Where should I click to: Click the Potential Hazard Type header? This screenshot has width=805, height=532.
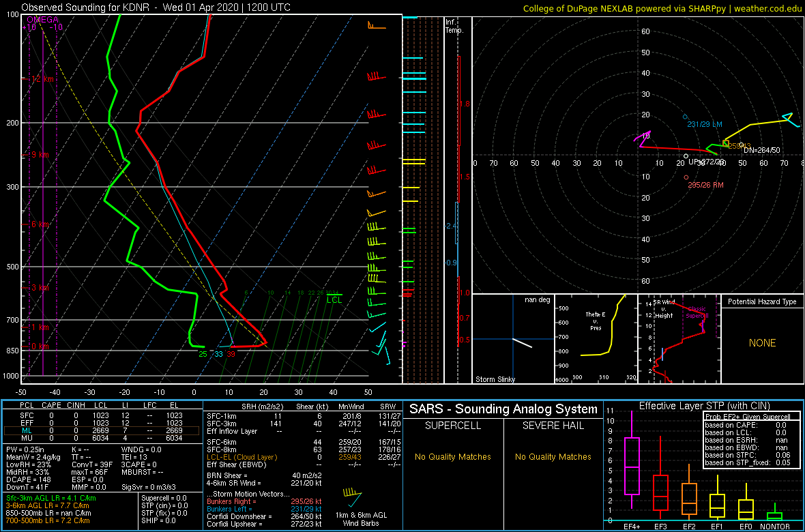[763, 302]
